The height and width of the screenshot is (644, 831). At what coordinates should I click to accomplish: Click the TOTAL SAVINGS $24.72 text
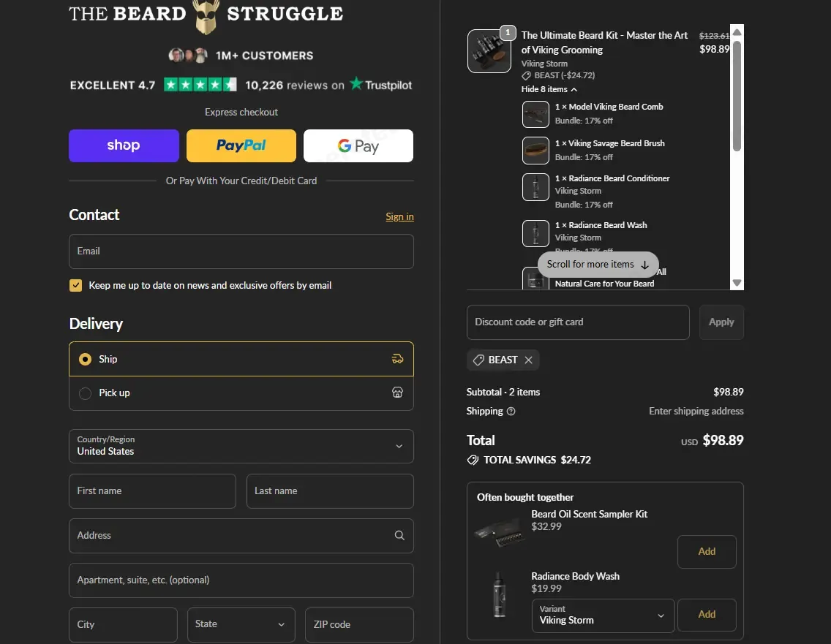(x=537, y=460)
